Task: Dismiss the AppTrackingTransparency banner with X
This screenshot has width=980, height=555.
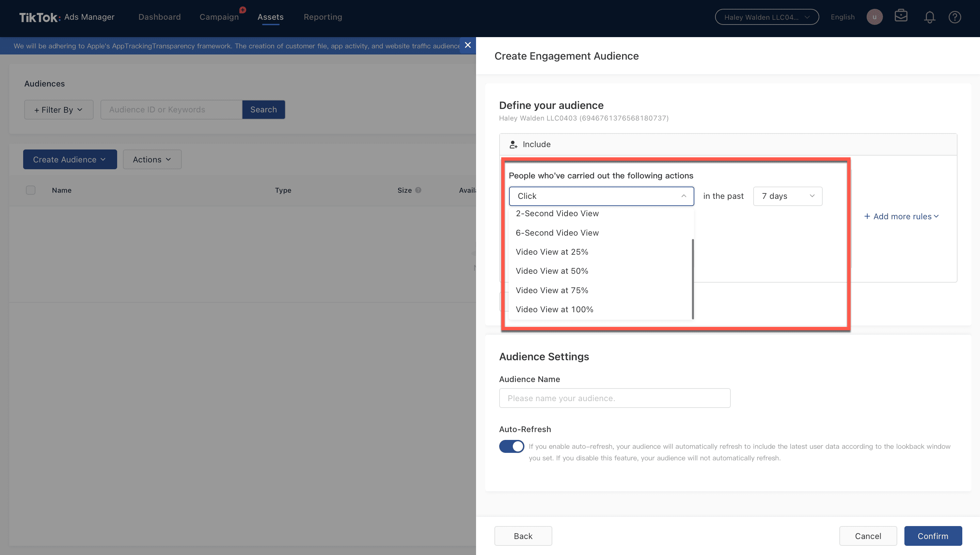Action: coord(468,45)
